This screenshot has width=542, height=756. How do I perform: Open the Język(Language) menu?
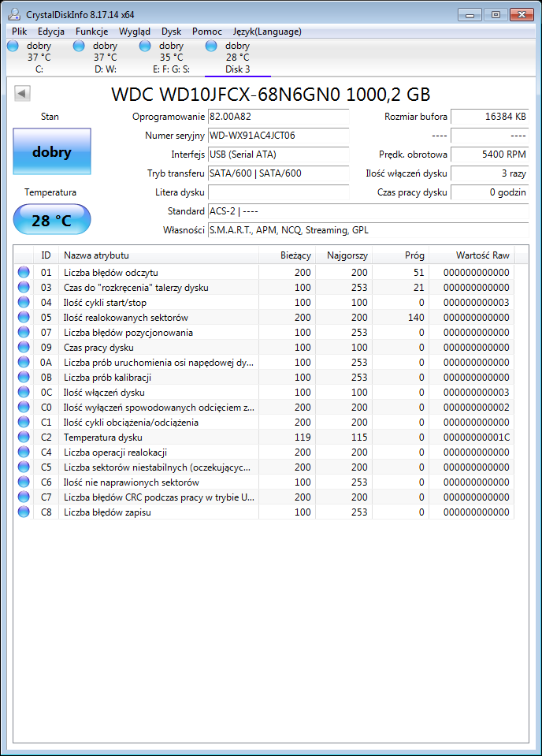coord(267,32)
